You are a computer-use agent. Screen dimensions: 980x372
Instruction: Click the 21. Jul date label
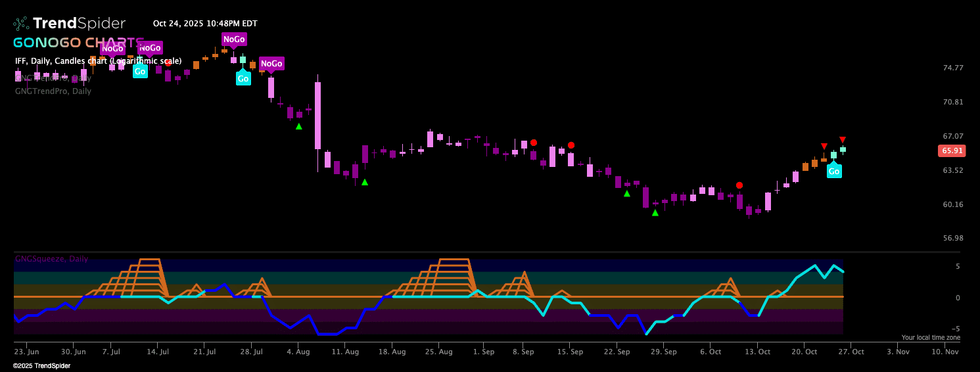pos(204,352)
